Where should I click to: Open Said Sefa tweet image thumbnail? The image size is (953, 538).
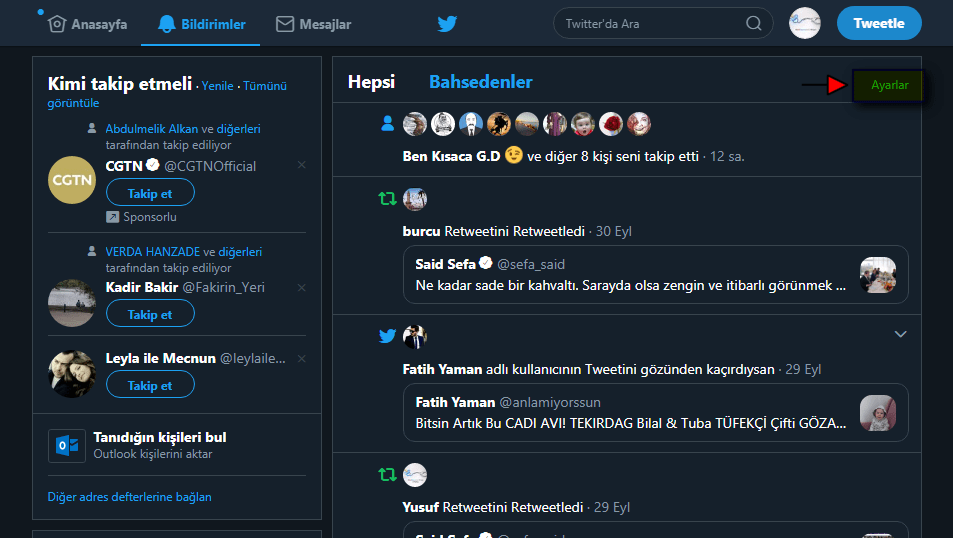pos(877,275)
